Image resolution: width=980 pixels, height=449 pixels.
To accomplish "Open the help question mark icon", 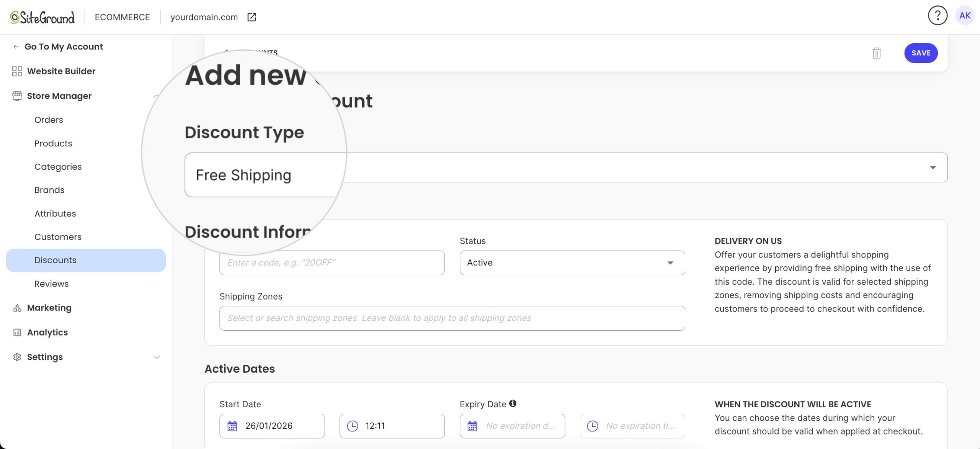I will pos(938,16).
